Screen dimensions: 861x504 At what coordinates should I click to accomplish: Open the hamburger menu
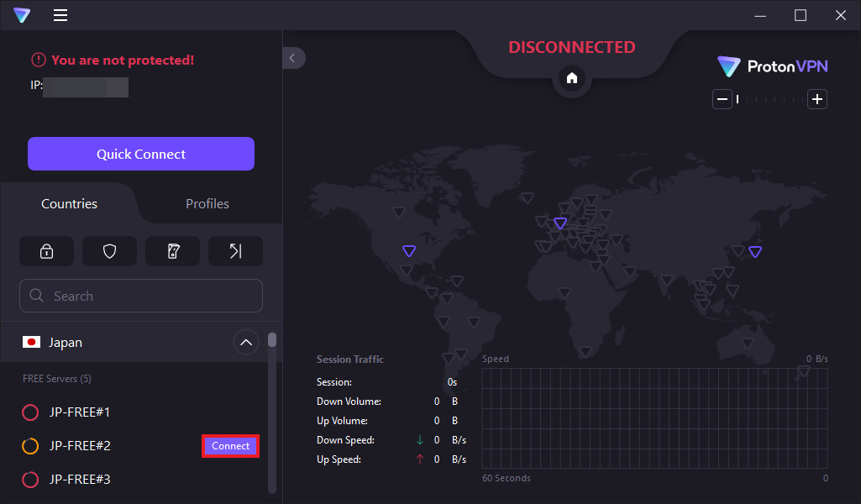(60, 15)
